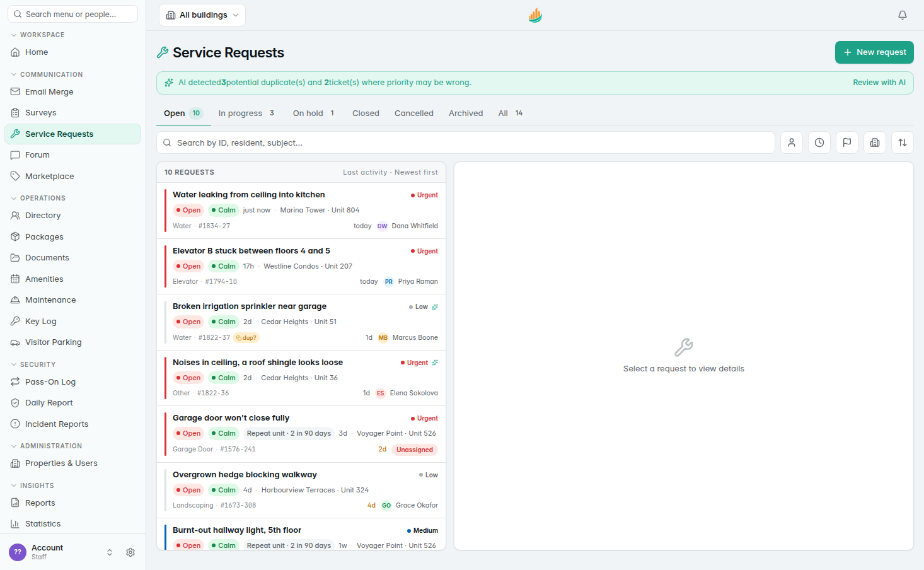Click AI sparkle icon on irrigation sprinkler request

click(435, 307)
